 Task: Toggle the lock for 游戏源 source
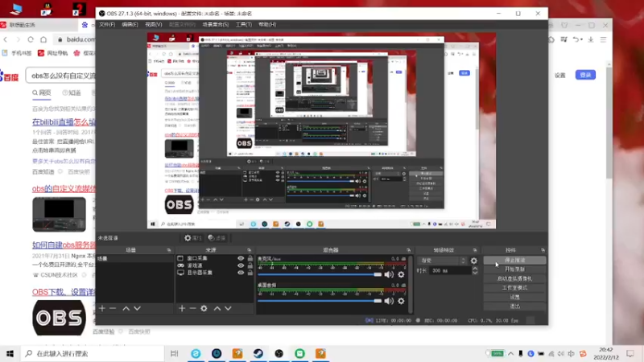[x=250, y=265]
